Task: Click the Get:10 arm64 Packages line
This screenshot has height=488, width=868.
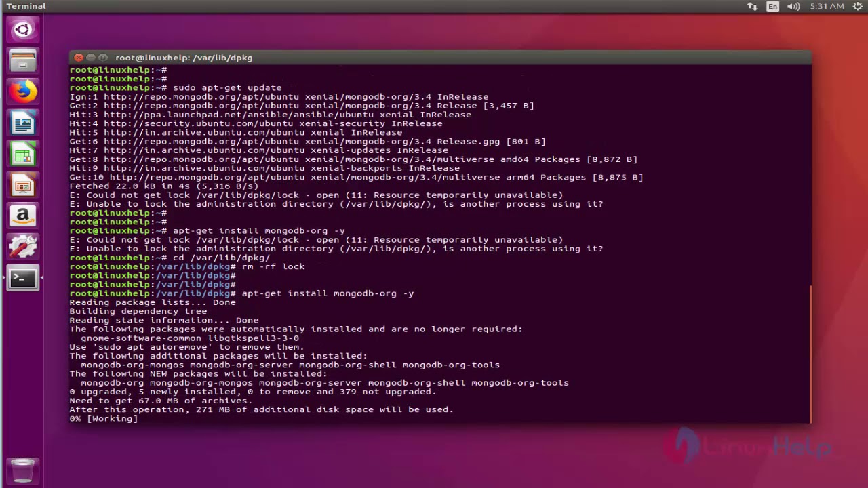Action: click(356, 177)
